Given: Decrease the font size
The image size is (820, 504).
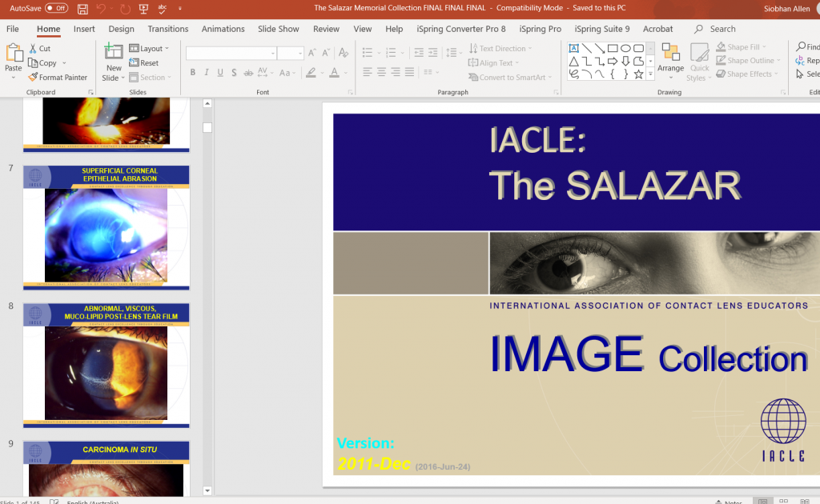Looking at the screenshot, I should coord(326,53).
